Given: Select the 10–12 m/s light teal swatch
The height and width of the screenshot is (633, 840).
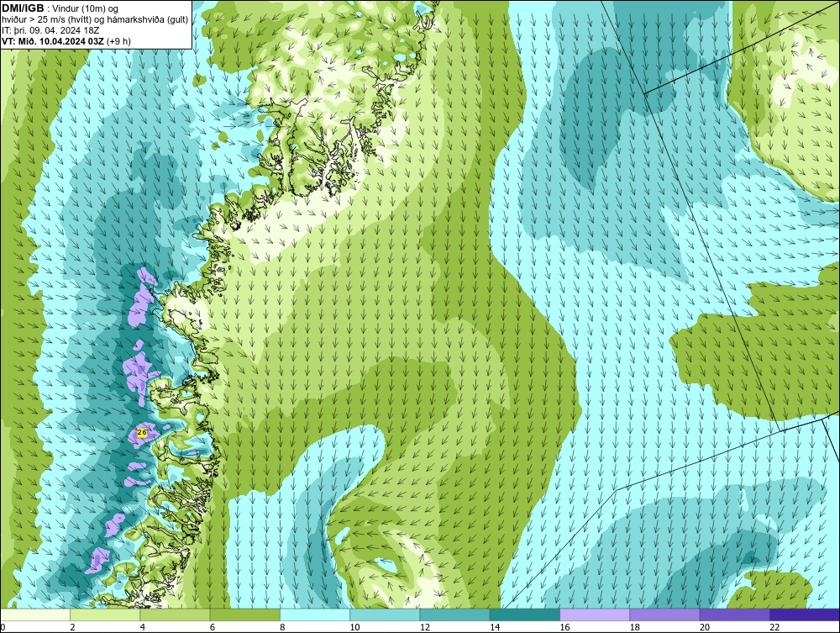Looking at the screenshot, I should pos(385,615).
